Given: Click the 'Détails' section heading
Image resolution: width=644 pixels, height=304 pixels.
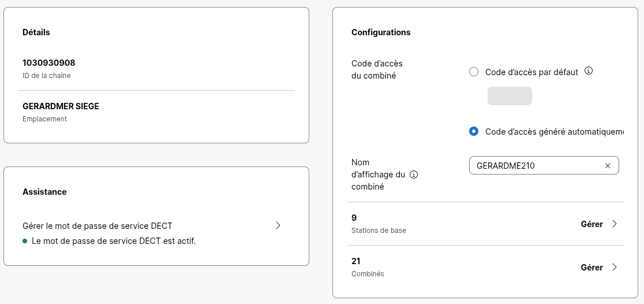Looking at the screenshot, I should (36, 32).
